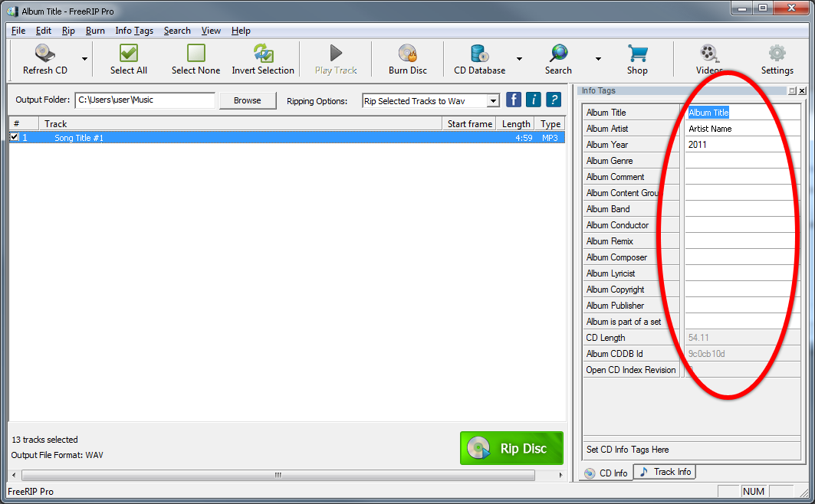The width and height of the screenshot is (815, 504).
Task: Click the Album Title value field
Action: coord(743,112)
